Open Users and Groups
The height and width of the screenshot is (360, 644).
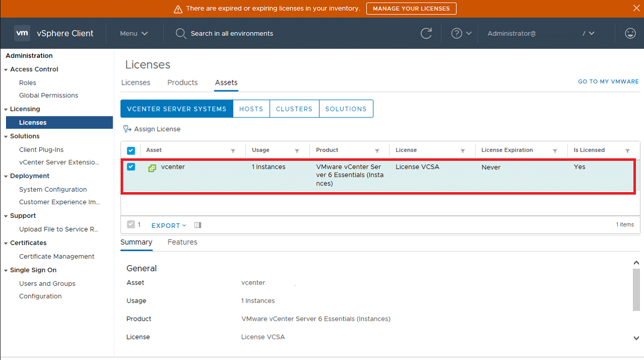coord(47,284)
